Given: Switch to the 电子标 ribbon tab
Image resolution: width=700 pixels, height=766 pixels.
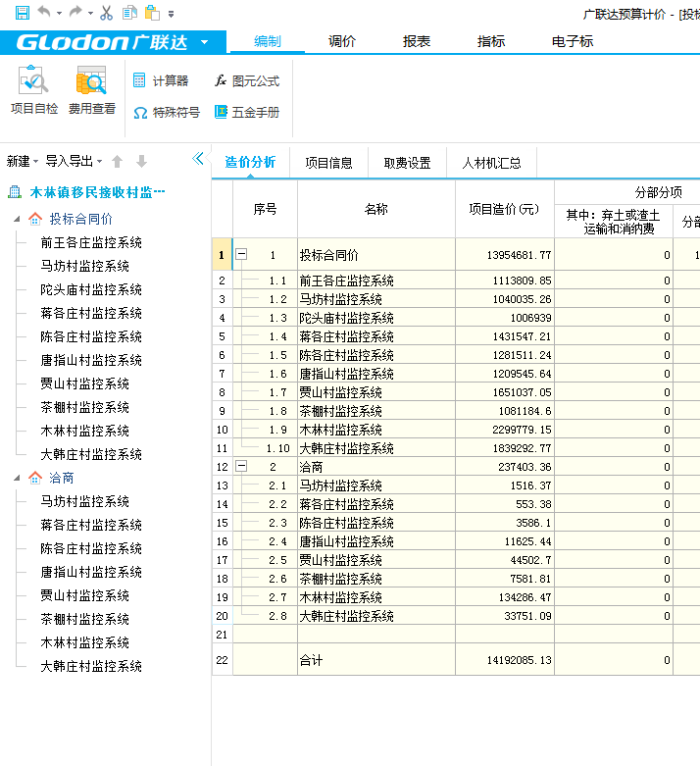Looking at the screenshot, I should (x=572, y=41).
